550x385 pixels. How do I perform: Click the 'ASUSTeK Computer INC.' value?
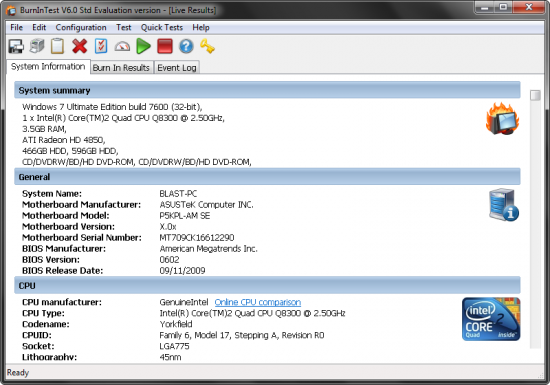[206, 204]
